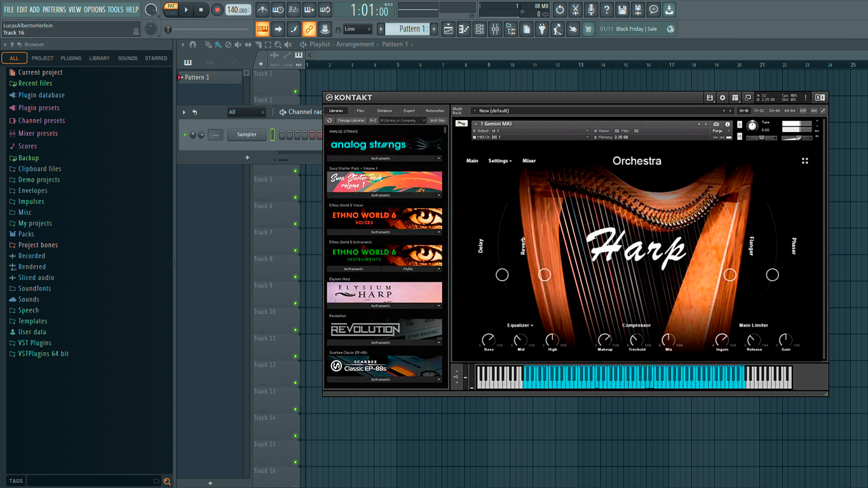The height and width of the screenshot is (488, 868).
Task: Open Kontakt settings gear icon
Action: (x=722, y=98)
